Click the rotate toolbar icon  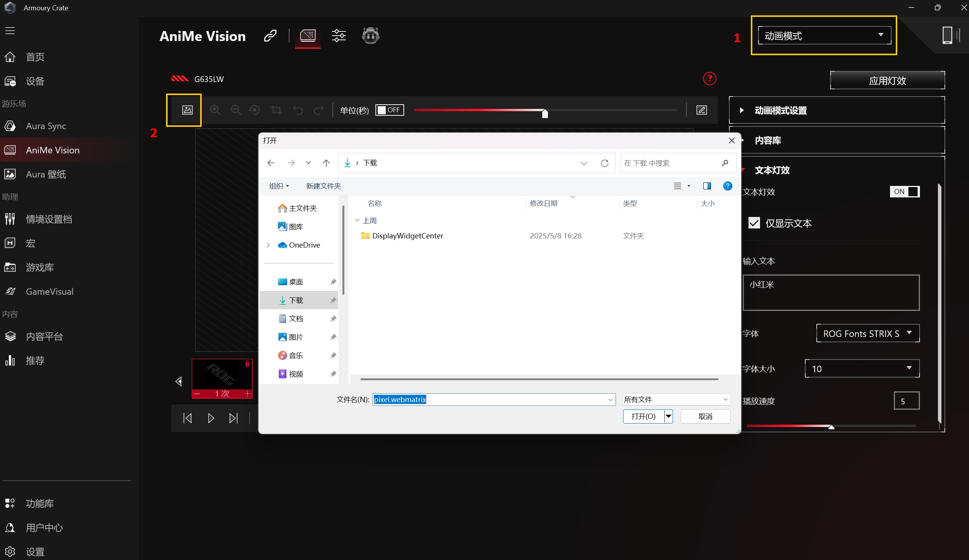pyautogui.click(x=254, y=110)
